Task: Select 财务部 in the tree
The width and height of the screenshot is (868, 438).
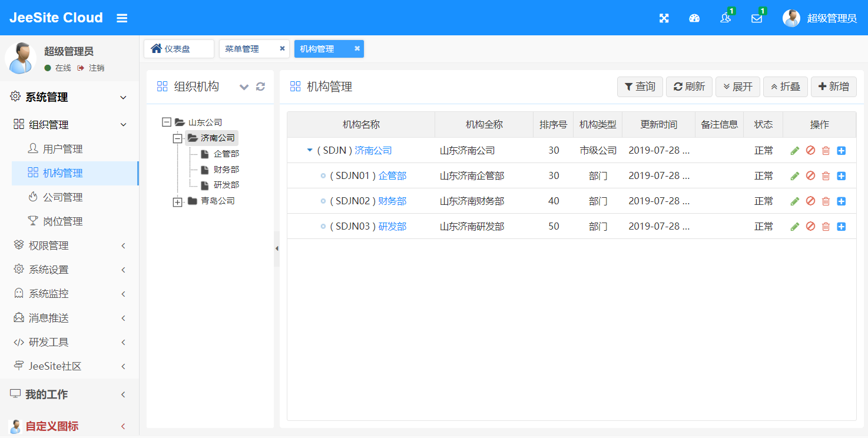Action: (226, 170)
